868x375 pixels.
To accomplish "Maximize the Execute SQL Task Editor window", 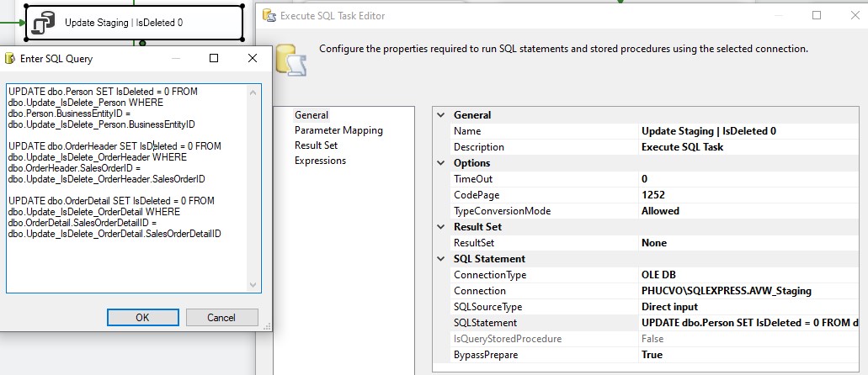I will coord(817,15).
